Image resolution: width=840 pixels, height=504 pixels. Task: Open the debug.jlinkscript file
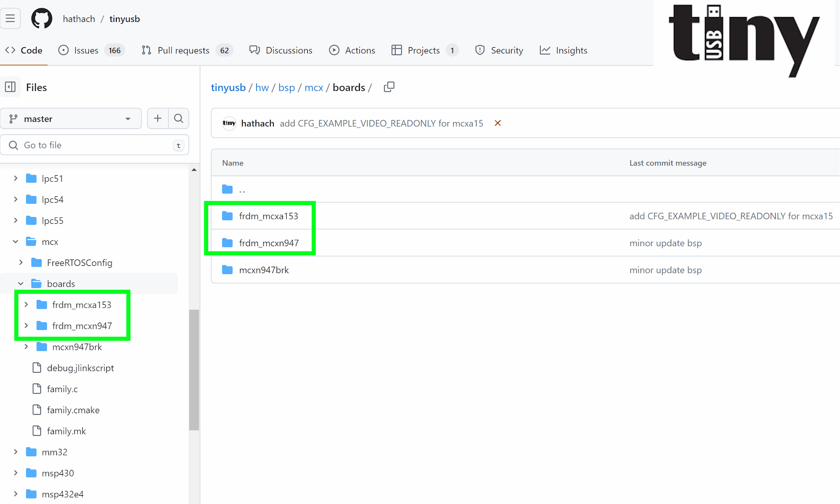[80, 368]
